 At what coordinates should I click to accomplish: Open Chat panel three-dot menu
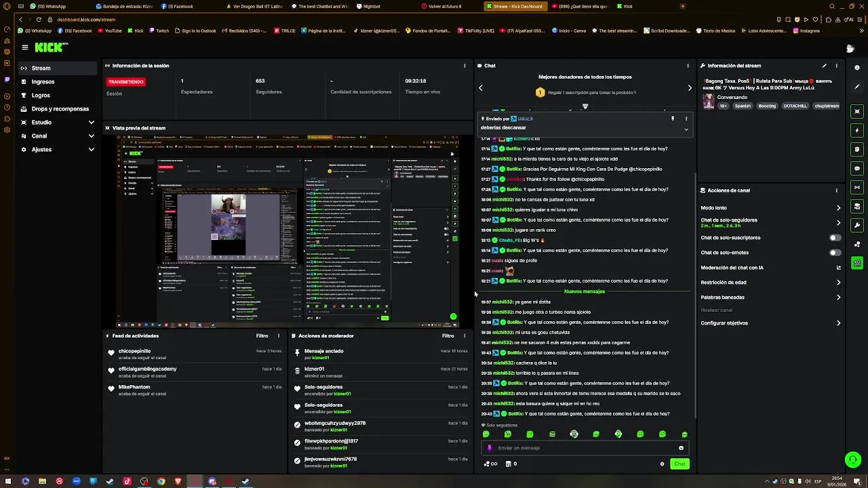(688, 66)
